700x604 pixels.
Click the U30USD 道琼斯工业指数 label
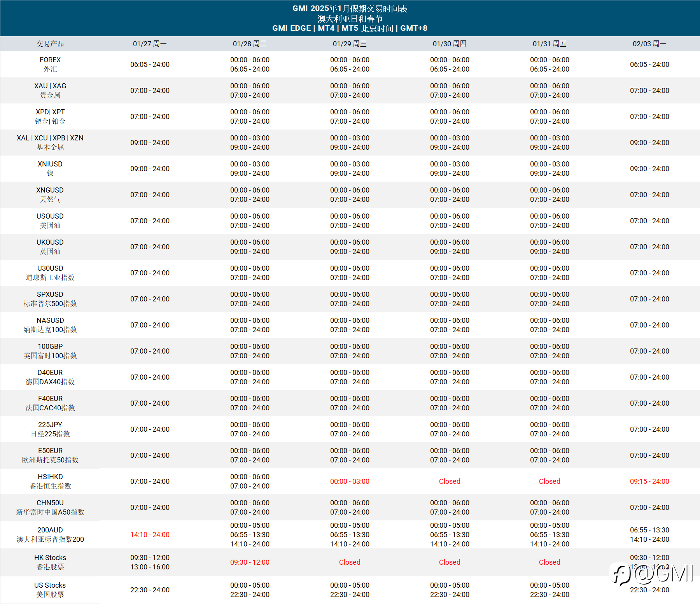[50, 273]
